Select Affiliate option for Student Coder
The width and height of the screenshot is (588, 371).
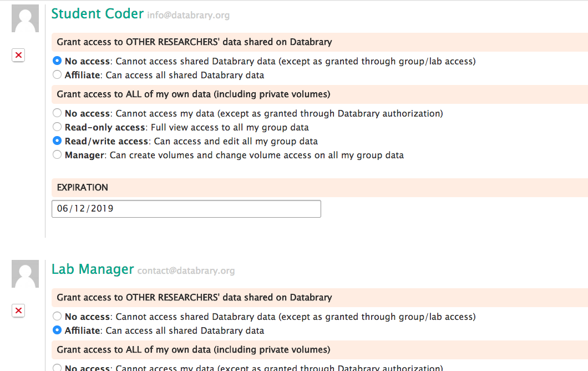[57, 75]
